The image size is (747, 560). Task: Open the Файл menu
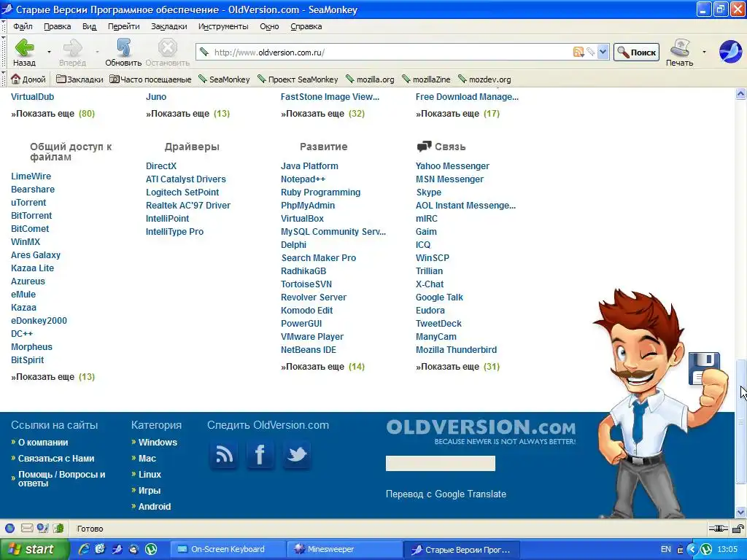(x=23, y=27)
